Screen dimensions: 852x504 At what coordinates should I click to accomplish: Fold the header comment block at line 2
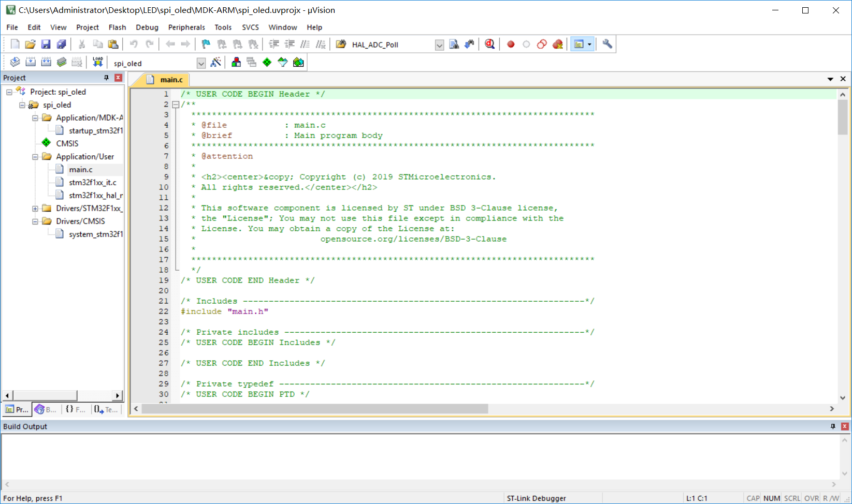pos(176,105)
